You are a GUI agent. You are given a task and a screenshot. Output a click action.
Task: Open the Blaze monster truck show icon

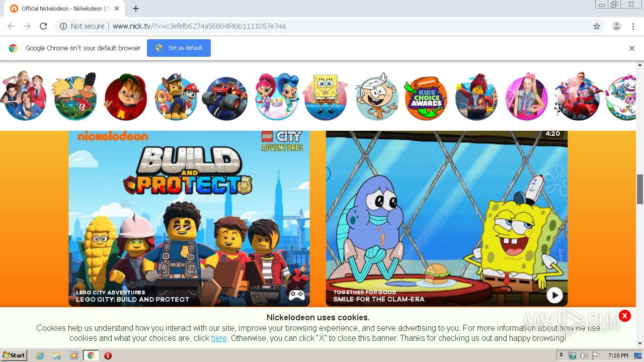coord(225,98)
